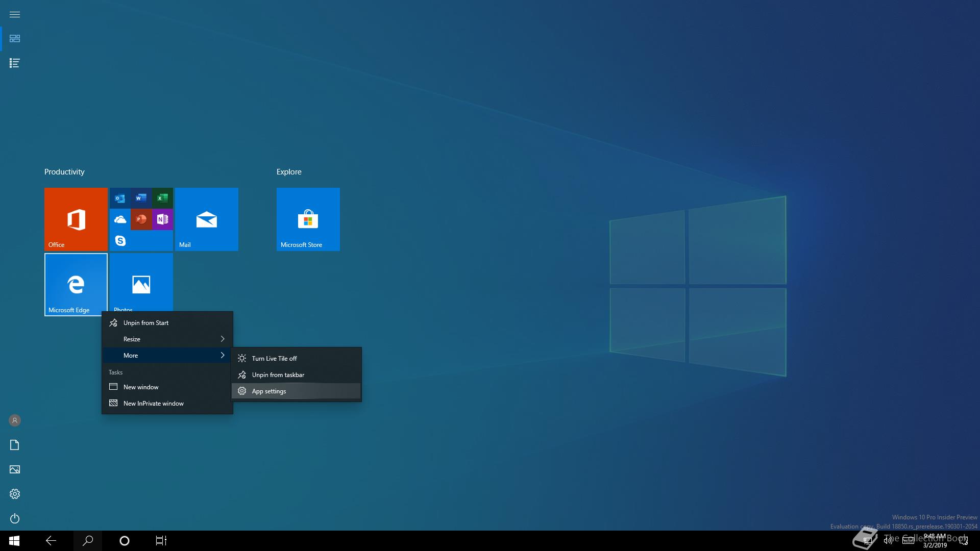The height and width of the screenshot is (551, 980).
Task: Click the Explore group header
Action: click(289, 172)
